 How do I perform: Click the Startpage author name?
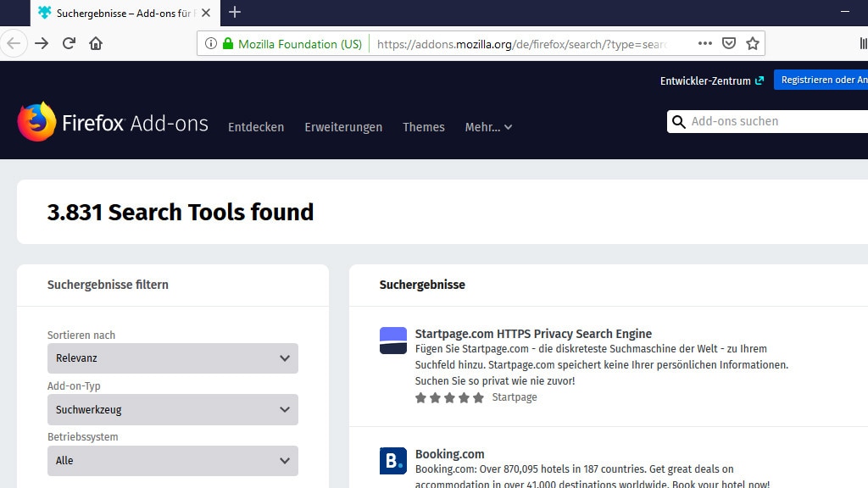pos(515,397)
